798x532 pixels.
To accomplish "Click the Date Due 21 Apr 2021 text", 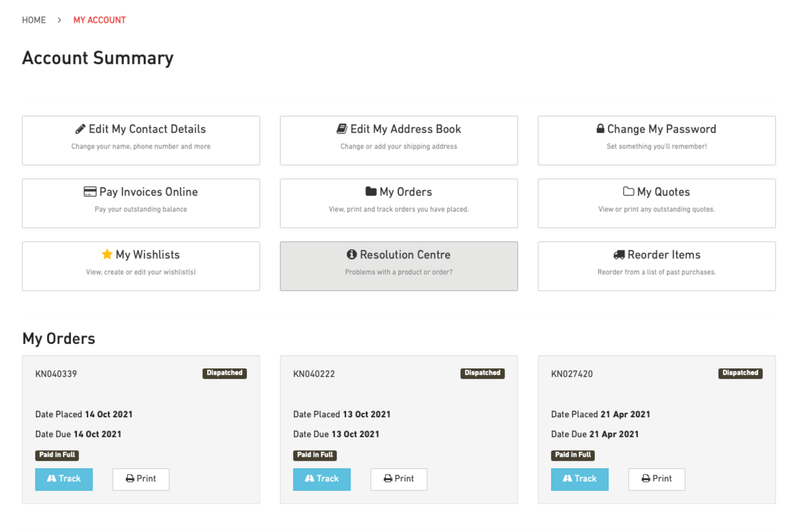I will pyautogui.click(x=595, y=434).
